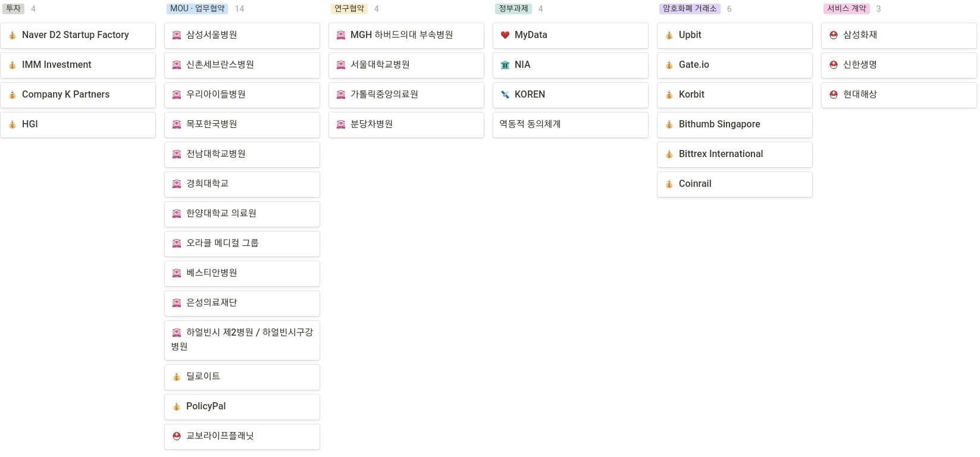The width and height of the screenshot is (980, 457).
Task: Click the money bag icon beside HGI
Action: coord(12,124)
